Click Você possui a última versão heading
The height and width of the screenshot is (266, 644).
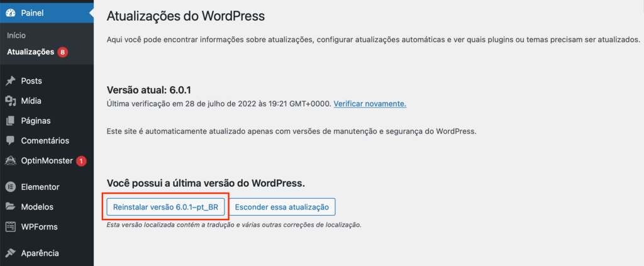point(206,183)
